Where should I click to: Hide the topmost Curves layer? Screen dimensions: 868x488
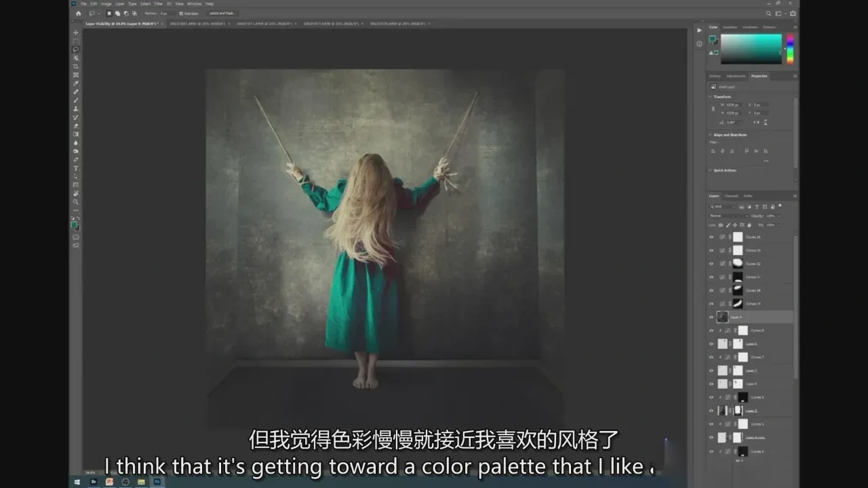(711, 237)
